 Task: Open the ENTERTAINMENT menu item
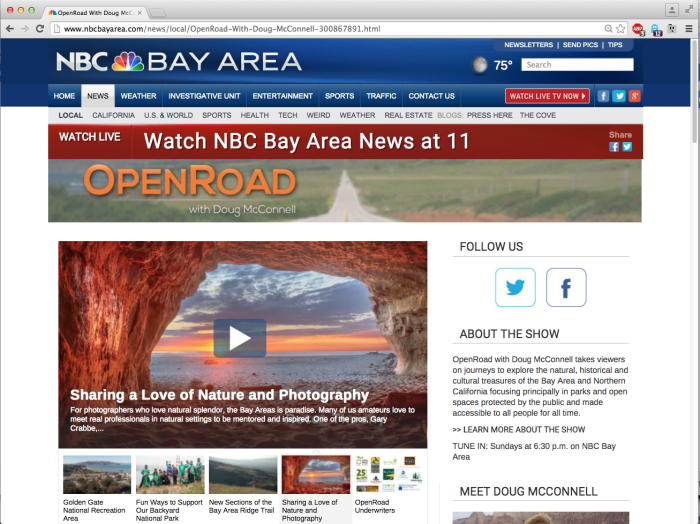[283, 96]
